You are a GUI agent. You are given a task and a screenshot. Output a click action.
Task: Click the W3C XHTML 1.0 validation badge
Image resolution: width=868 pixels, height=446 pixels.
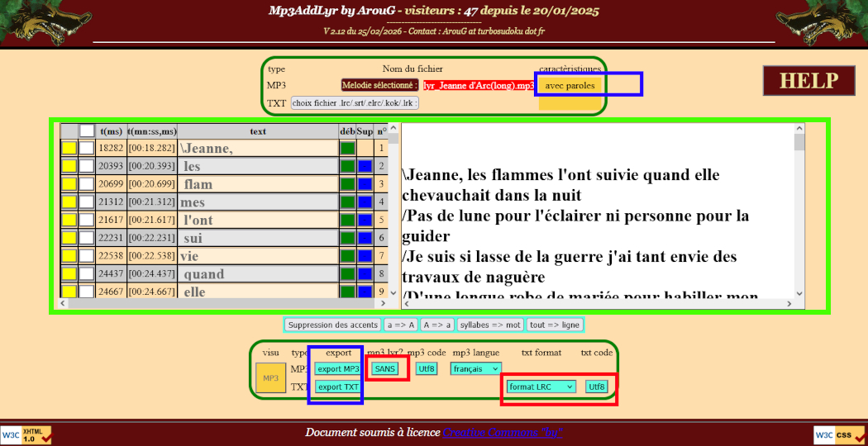point(26,434)
